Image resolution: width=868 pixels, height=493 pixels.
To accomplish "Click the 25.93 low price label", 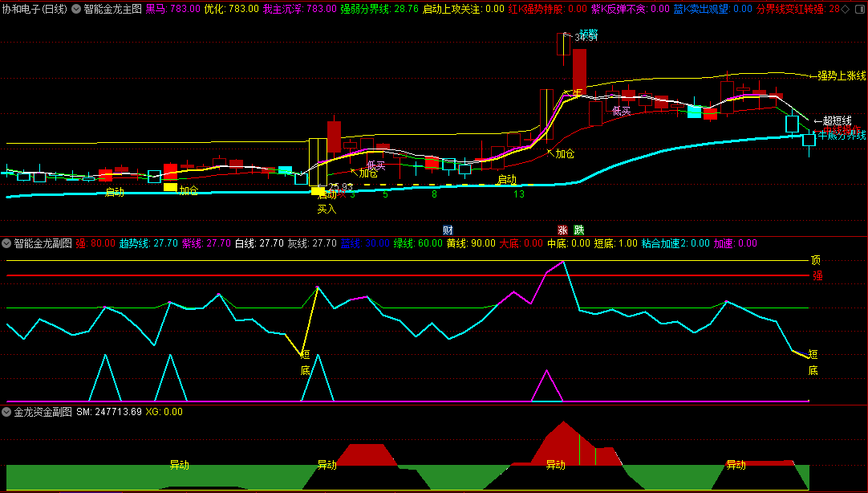I will click(340, 188).
